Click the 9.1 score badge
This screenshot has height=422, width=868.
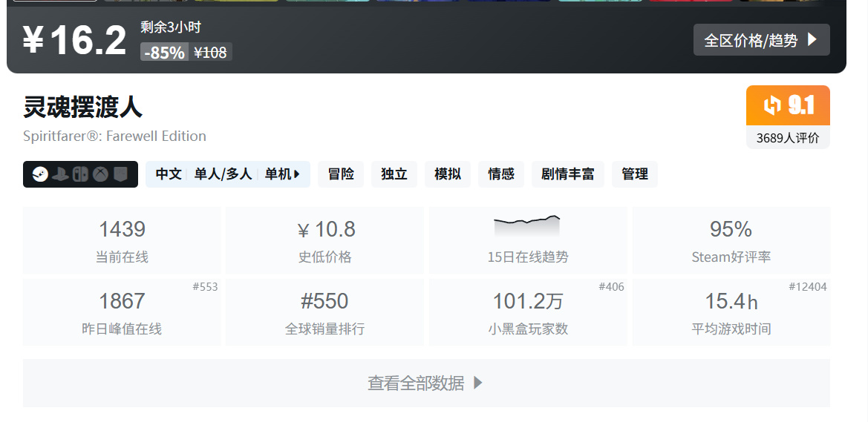tap(788, 105)
